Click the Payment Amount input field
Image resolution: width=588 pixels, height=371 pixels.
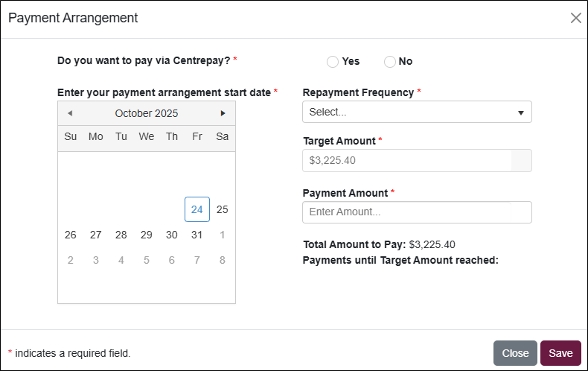point(417,212)
